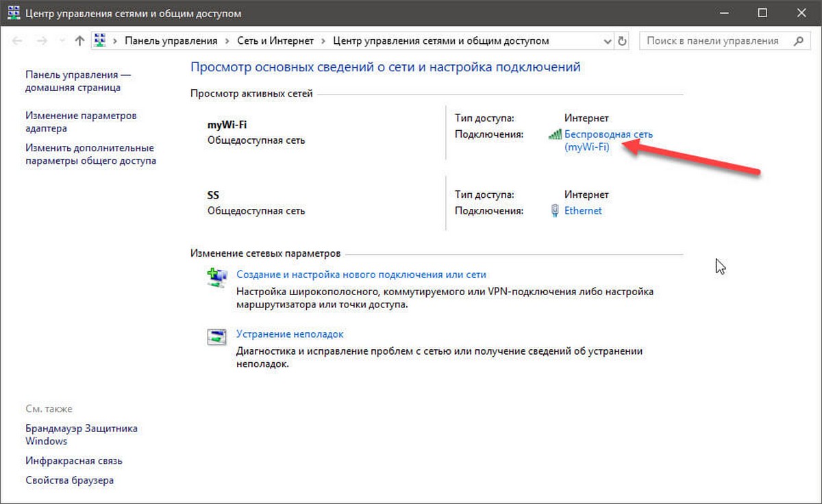822x504 pixels.
Task: Maximize the window
Action: click(x=762, y=13)
